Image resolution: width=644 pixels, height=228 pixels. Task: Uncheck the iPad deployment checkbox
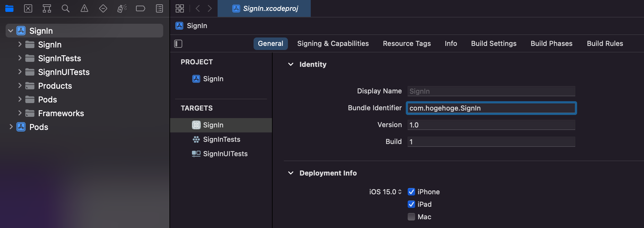(411, 204)
